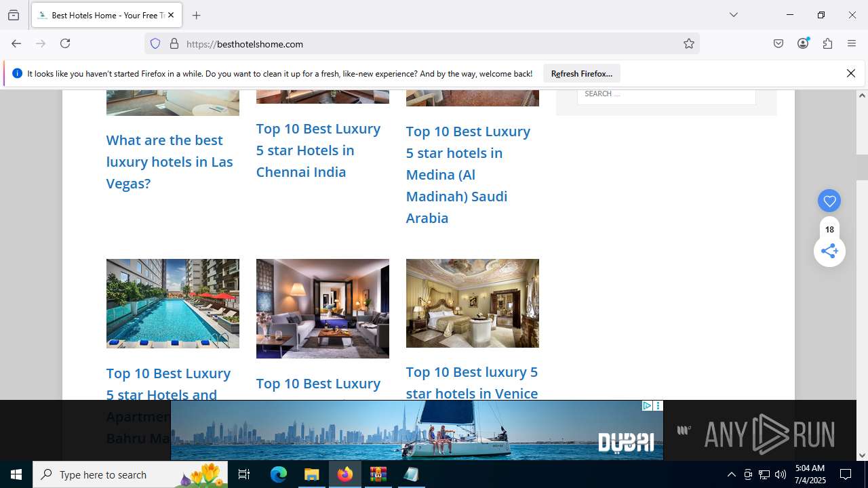The image size is (868, 488).
Task: Open the ad options dots icon
Action: pyautogui.click(x=658, y=406)
